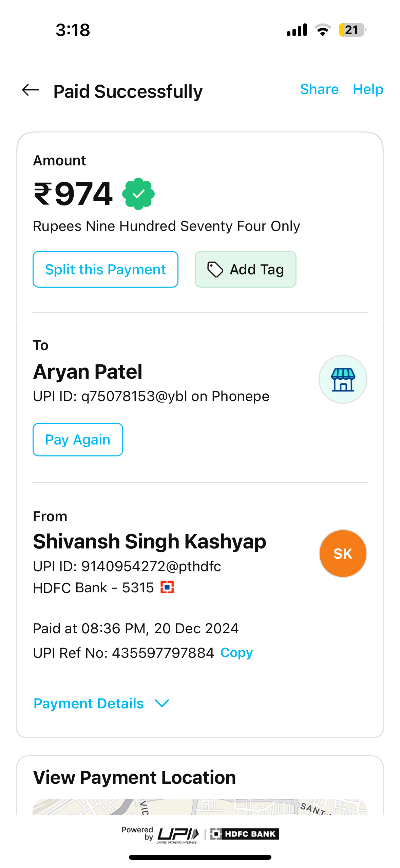
Task: Tap the HDFC BANK footer logo
Action: (245, 834)
